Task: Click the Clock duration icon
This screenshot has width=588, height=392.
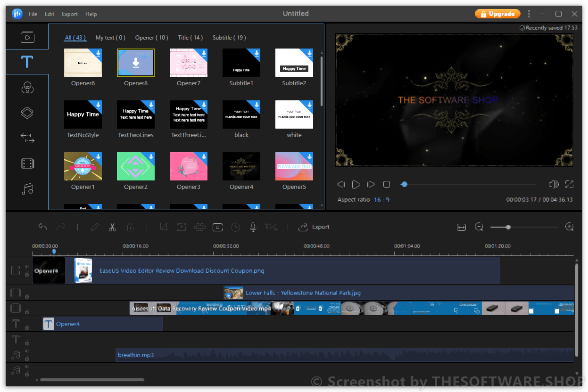Action: point(235,227)
